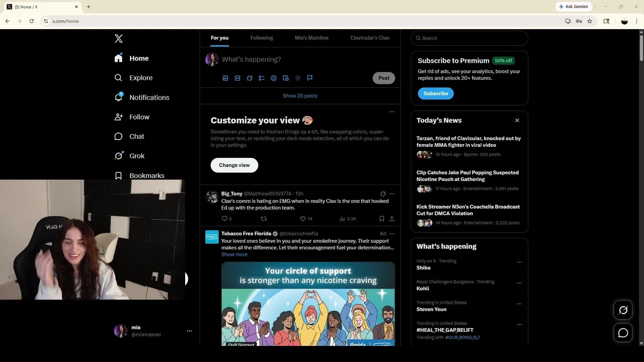Open the floating Grok button
Viewport: 644px width, 362px height.
[x=623, y=310]
